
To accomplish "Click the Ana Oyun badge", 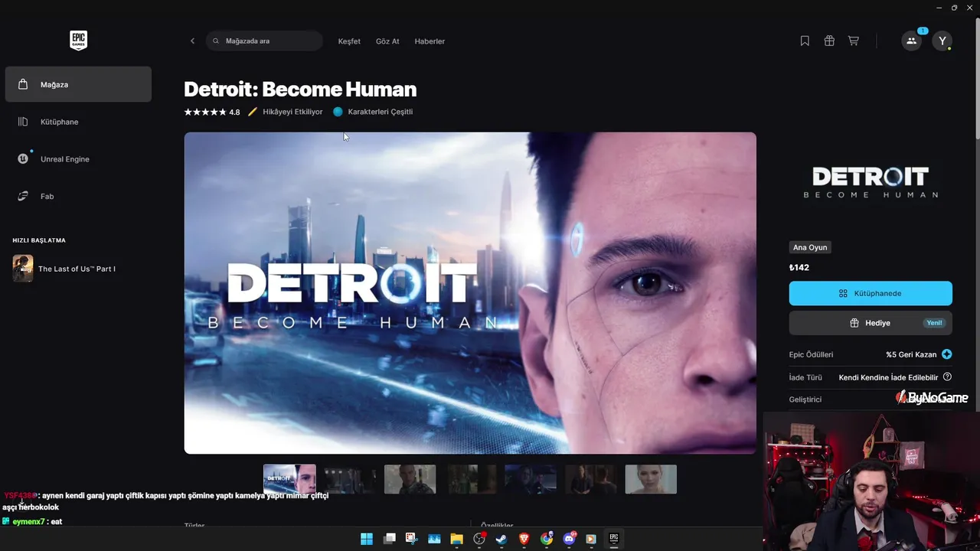I will coord(809,247).
